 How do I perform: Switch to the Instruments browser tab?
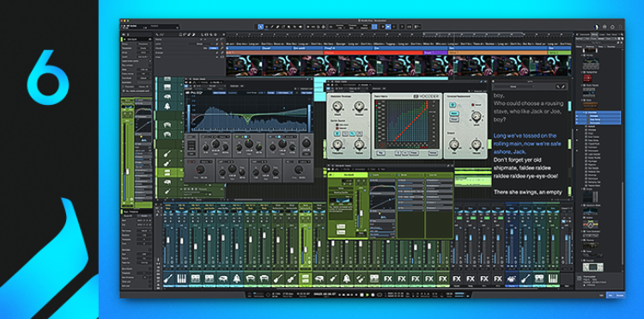coord(585,34)
